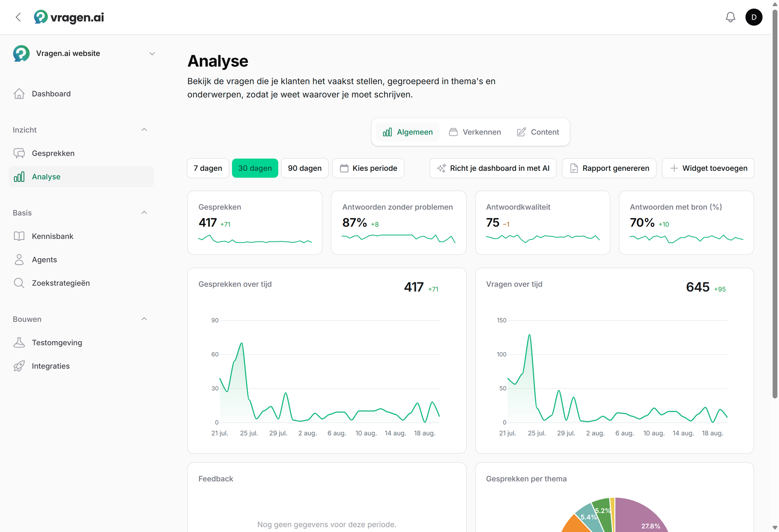Select the 90 dagen period
This screenshot has height=532, width=779.
[305, 168]
